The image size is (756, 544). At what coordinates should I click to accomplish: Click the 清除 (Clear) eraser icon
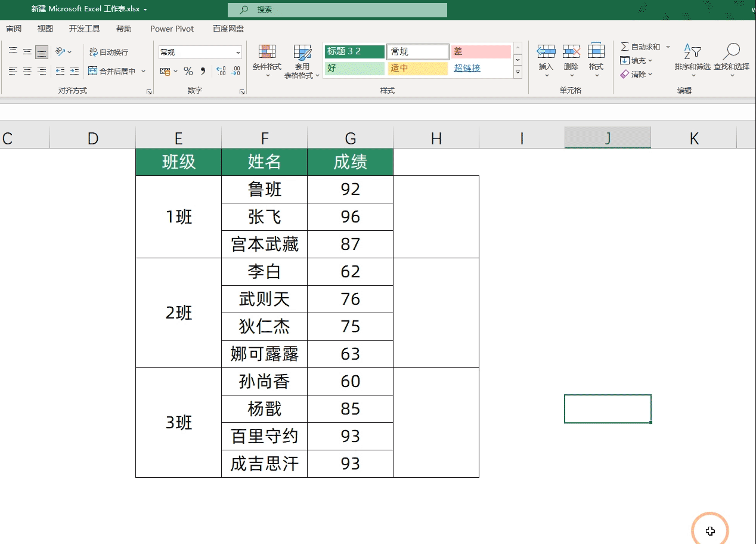click(x=625, y=74)
